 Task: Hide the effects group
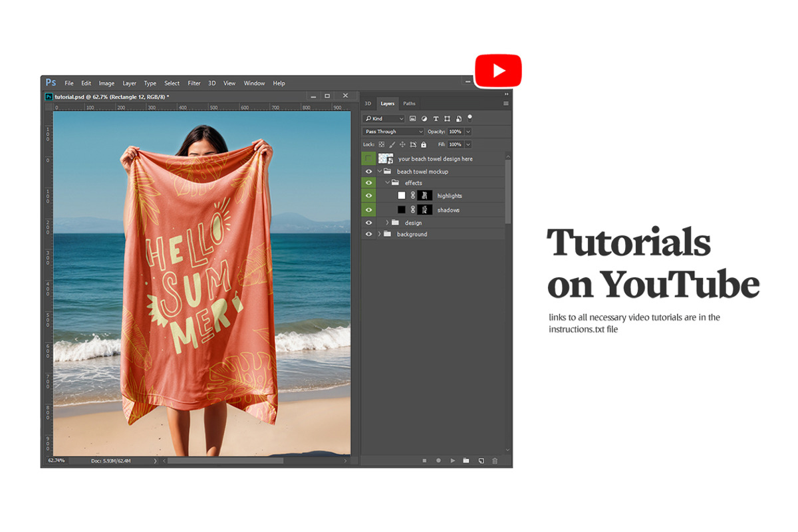368,183
